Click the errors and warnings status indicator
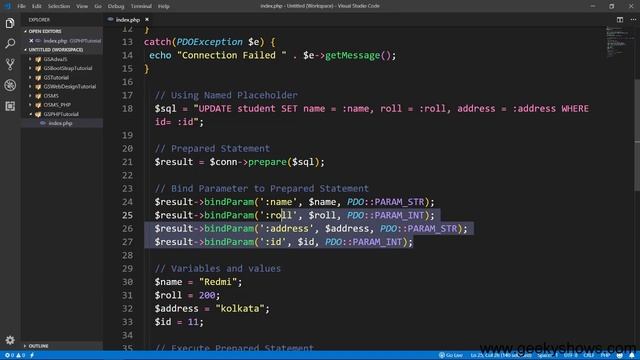The height and width of the screenshot is (360, 640). click(x=15, y=355)
